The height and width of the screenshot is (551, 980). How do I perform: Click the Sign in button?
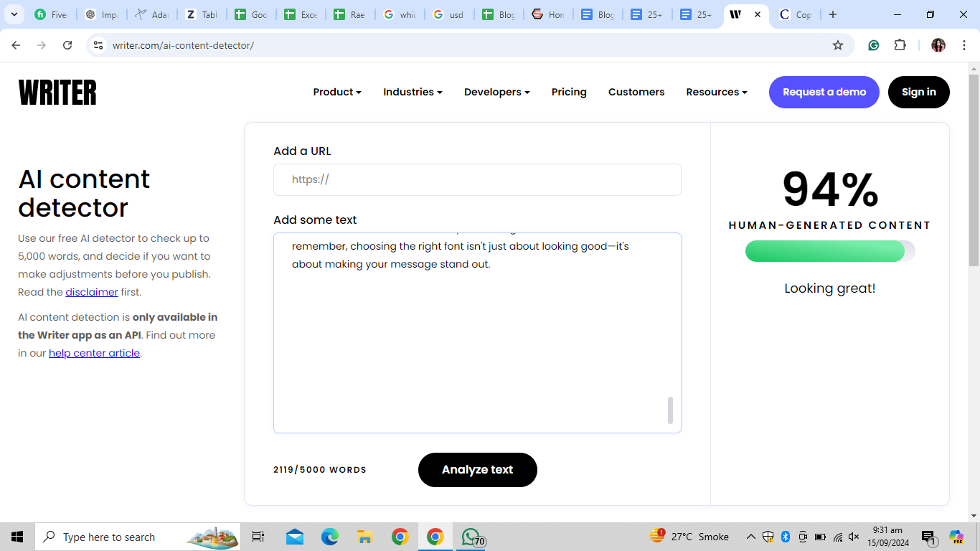tap(919, 92)
